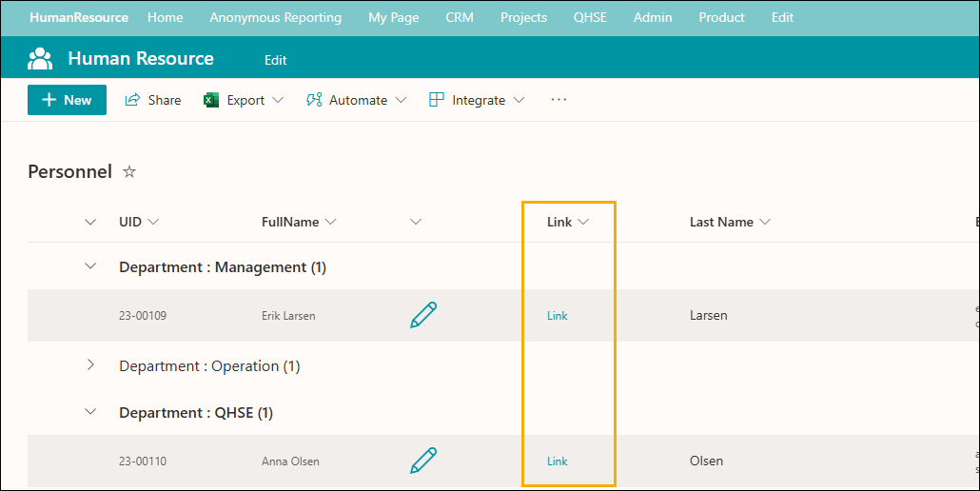Click Edit in the top navigation bar

point(782,17)
